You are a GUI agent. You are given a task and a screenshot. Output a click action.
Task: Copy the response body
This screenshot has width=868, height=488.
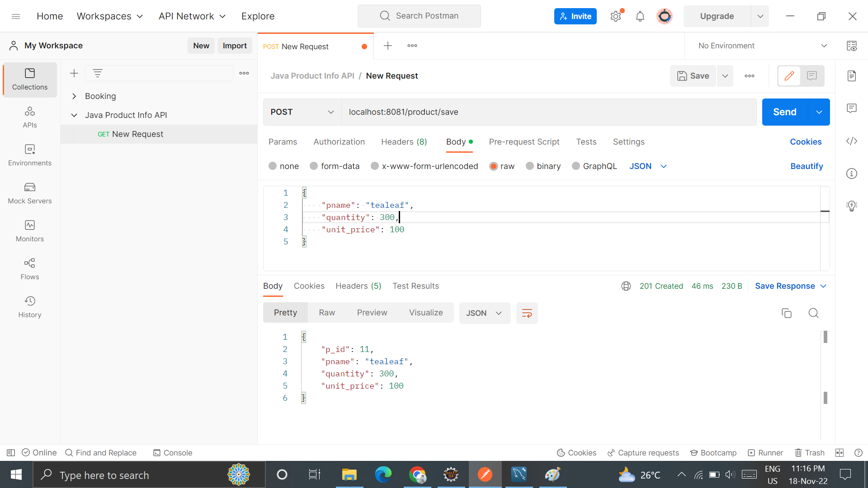787,313
